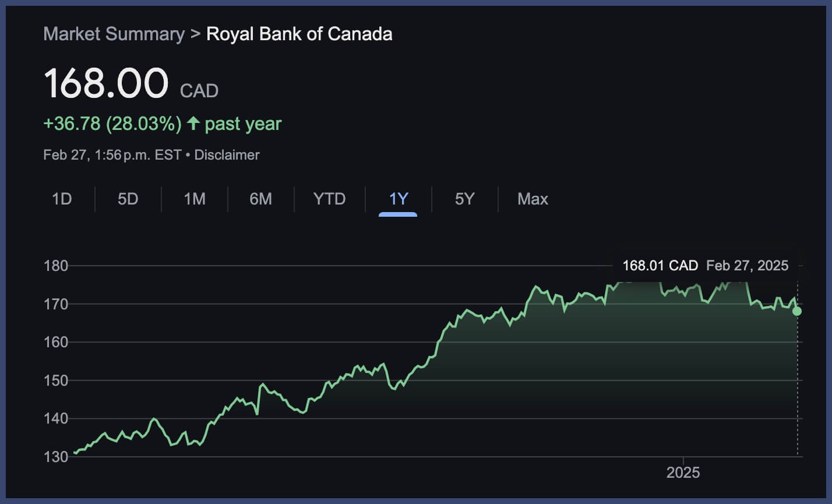
Task: Switch to the 5D time range
Action: coord(127,199)
